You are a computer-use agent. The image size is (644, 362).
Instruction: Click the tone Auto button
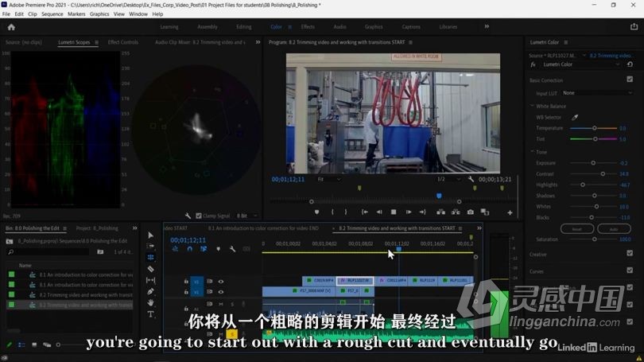[614, 229]
